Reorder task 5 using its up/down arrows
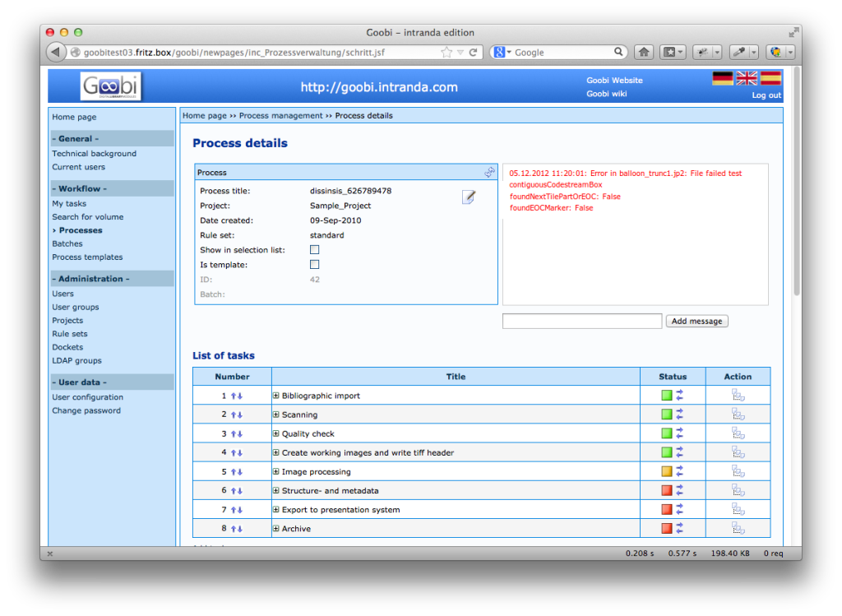This screenshot has width=842, height=616. pyautogui.click(x=237, y=472)
